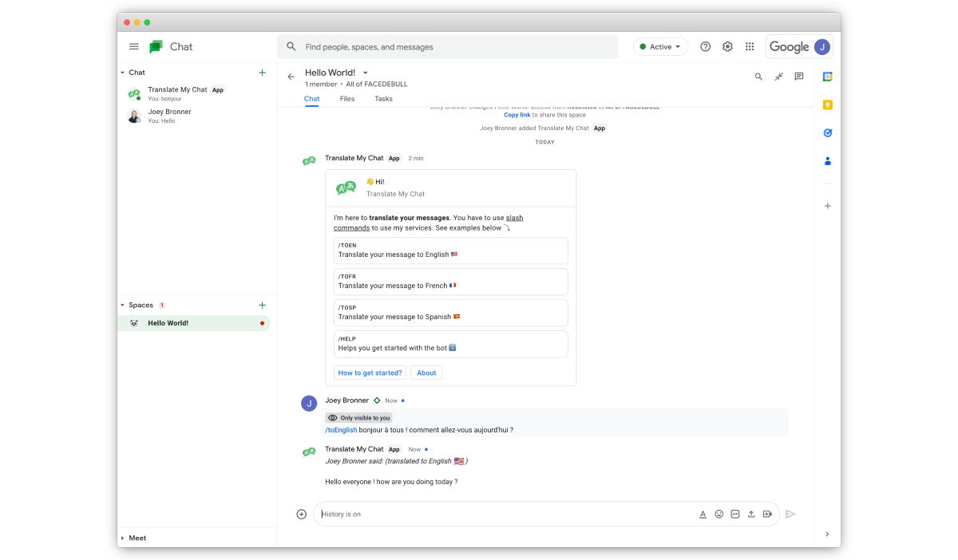This screenshot has width=958, height=560.
Task: Expand the Meet section
Action: (123, 538)
